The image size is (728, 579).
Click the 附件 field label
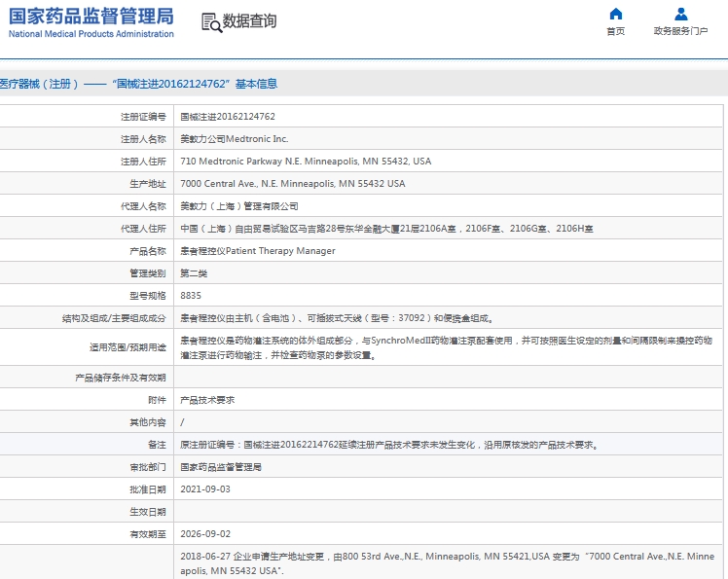[x=157, y=400]
